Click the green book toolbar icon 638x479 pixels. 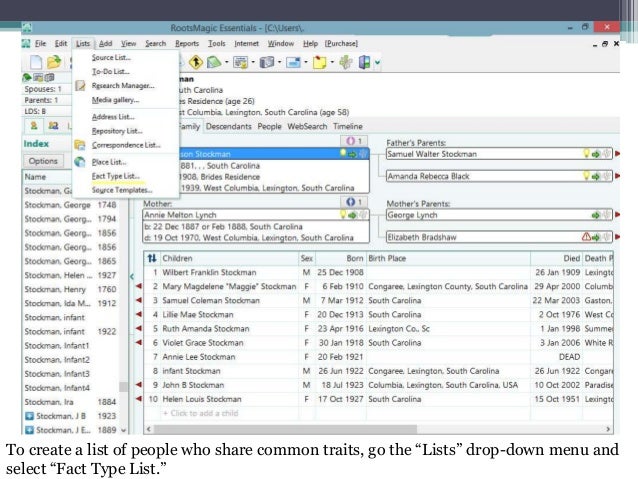pos(214,62)
